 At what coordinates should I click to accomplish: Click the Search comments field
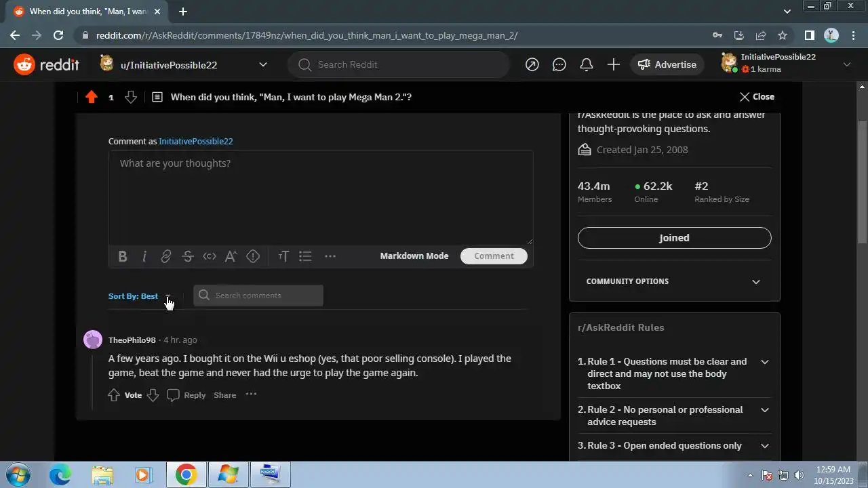tap(258, 296)
